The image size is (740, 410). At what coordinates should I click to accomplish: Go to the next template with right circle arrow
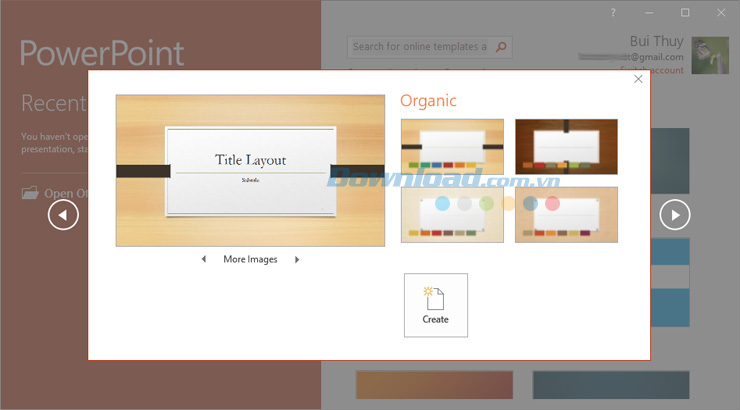point(675,215)
